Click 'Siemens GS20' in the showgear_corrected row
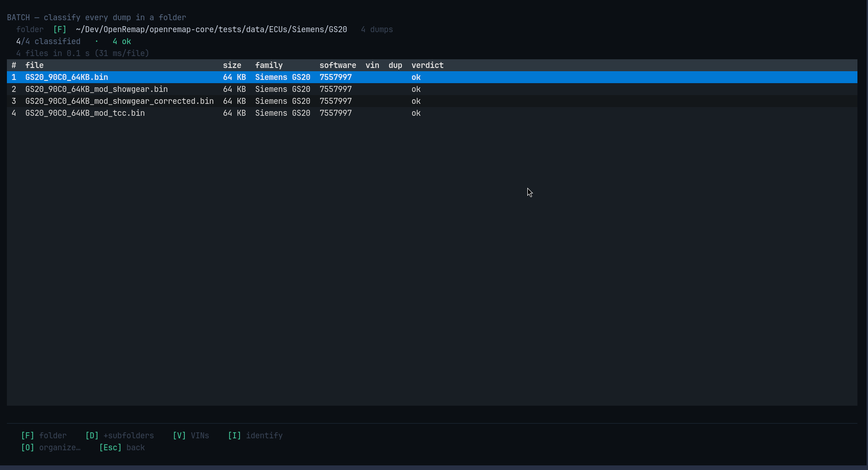 [x=283, y=101]
